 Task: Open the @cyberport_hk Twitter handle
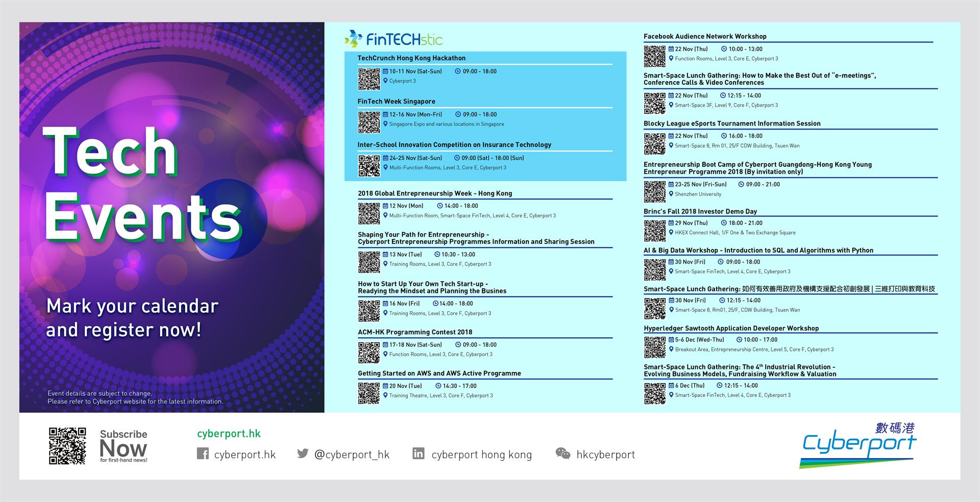click(x=352, y=454)
